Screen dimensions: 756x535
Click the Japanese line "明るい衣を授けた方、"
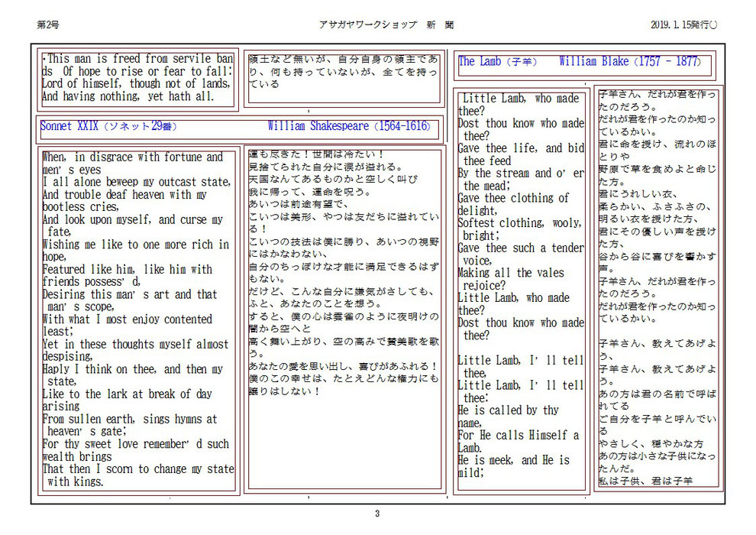point(649,219)
